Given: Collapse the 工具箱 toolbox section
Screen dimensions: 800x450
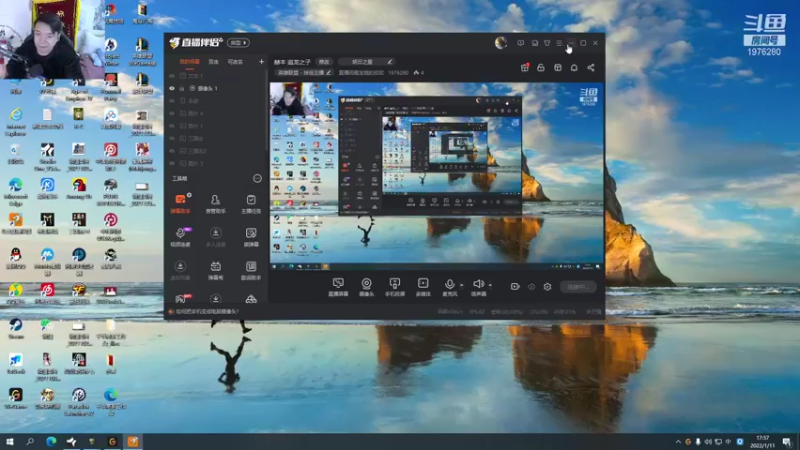Looking at the screenshot, I should pyautogui.click(x=257, y=179).
